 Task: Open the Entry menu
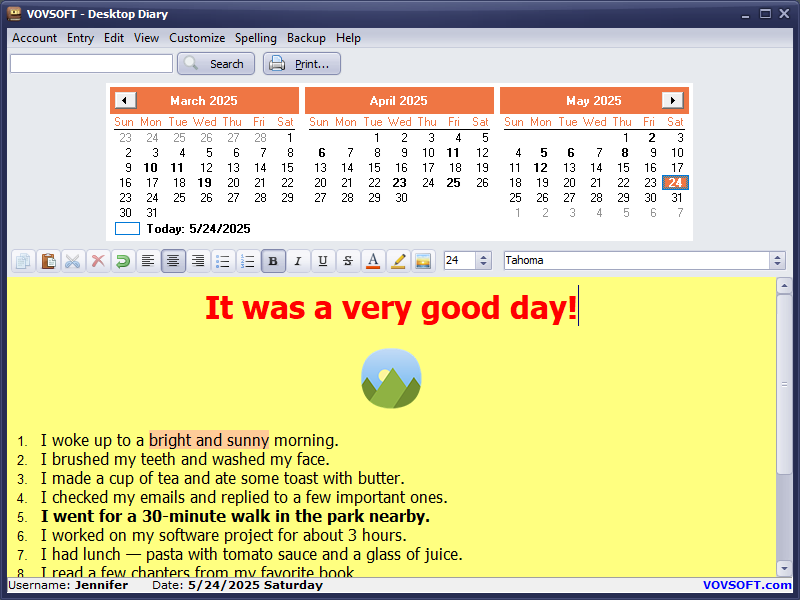[x=81, y=38]
